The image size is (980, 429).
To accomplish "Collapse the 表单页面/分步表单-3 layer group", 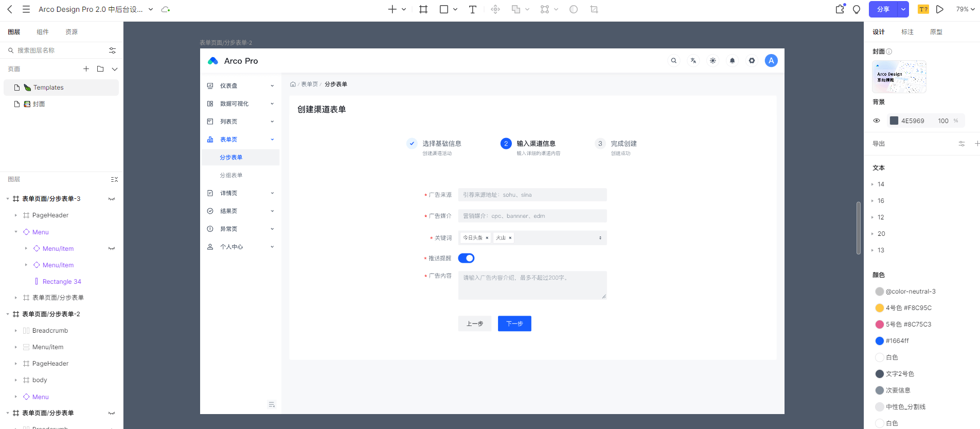I will [8, 199].
